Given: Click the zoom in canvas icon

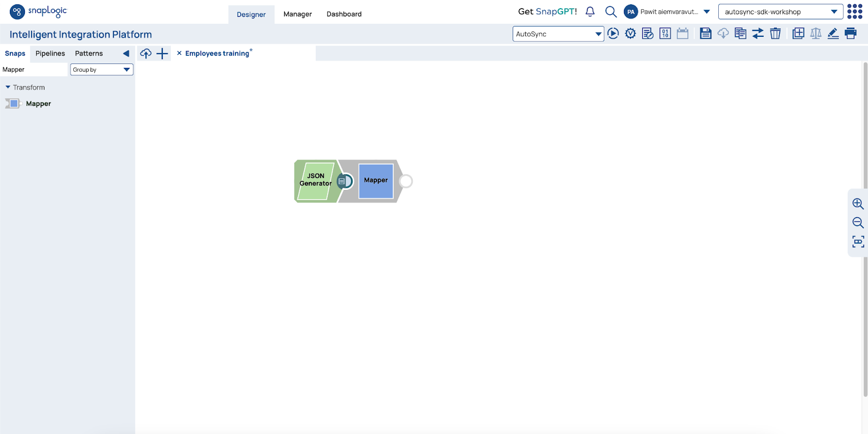Looking at the screenshot, I should pos(858,204).
